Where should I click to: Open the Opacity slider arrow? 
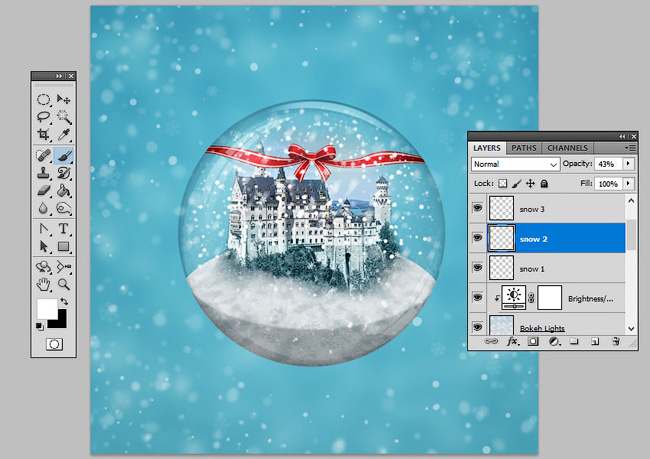628,164
